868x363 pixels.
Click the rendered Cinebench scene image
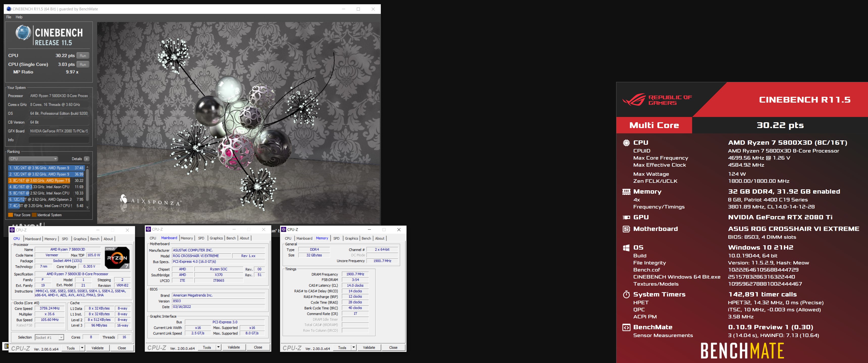pos(238,123)
